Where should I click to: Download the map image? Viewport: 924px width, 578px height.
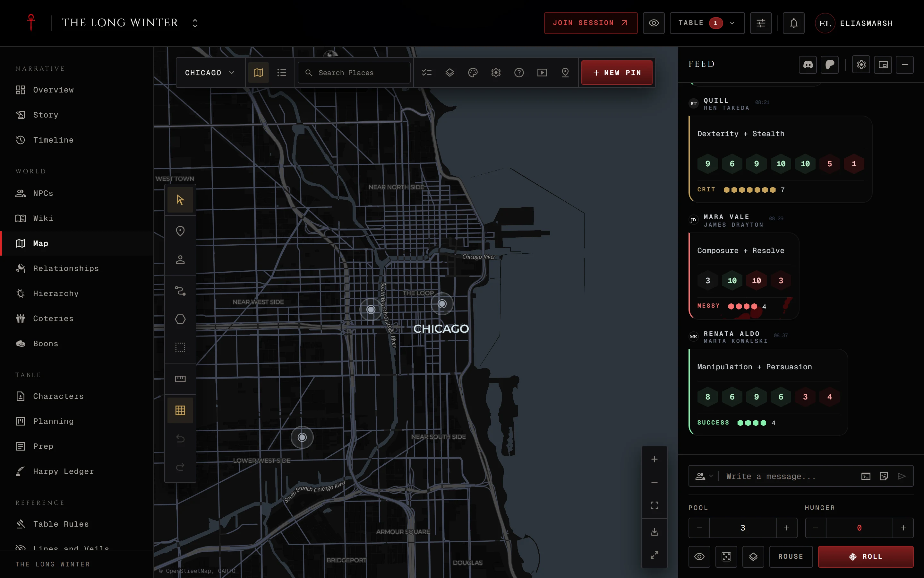pyautogui.click(x=654, y=532)
